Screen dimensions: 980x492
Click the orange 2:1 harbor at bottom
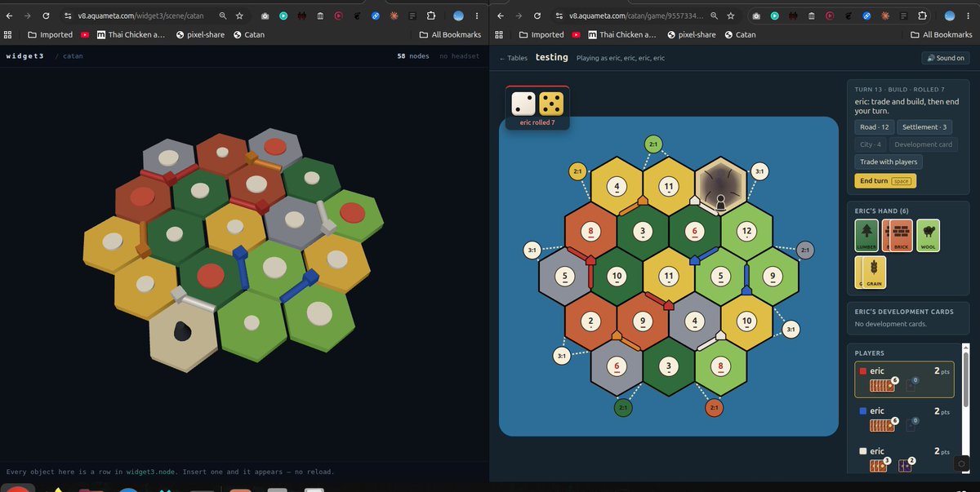(x=714, y=407)
